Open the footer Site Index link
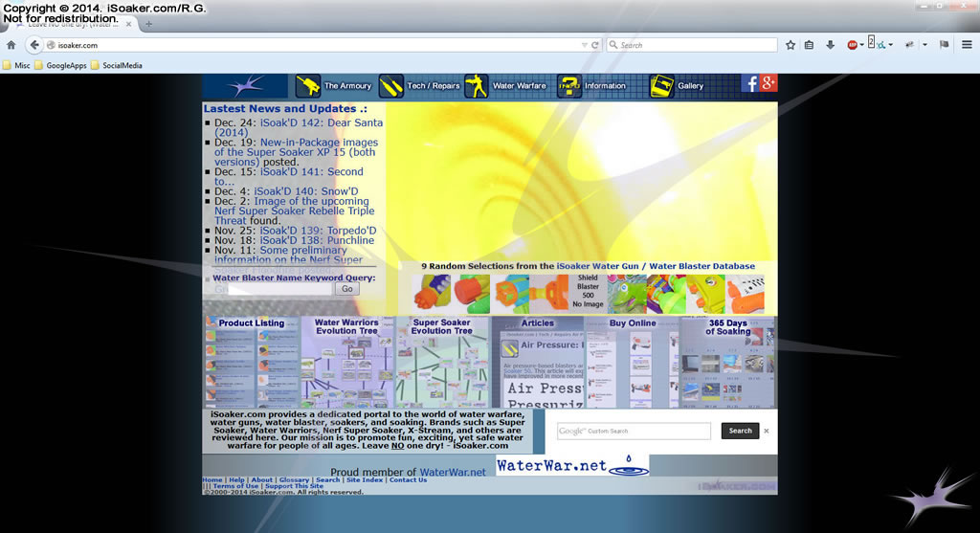 coord(365,479)
